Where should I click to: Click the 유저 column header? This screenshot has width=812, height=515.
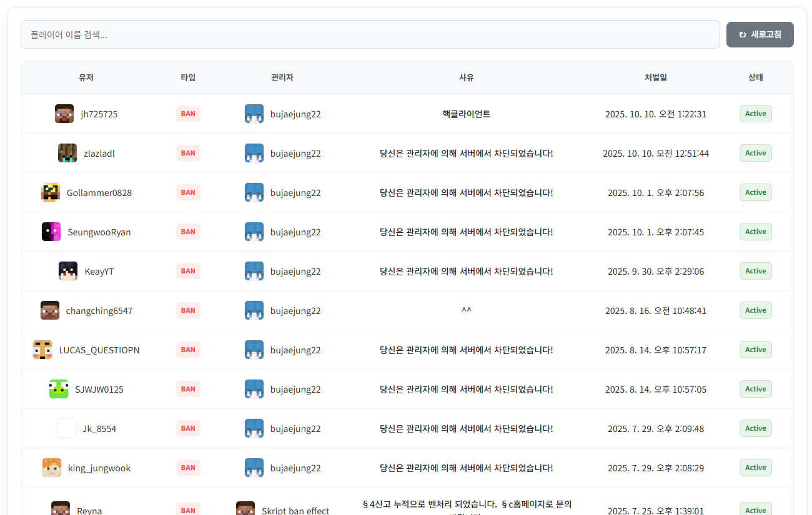pyautogui.click(x=86, y=77)
